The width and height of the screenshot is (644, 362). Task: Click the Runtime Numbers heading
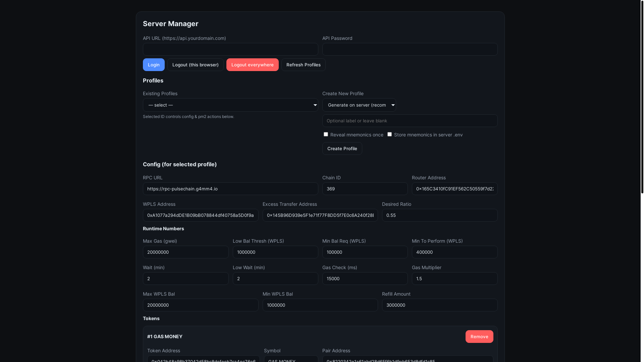(163, 229)
